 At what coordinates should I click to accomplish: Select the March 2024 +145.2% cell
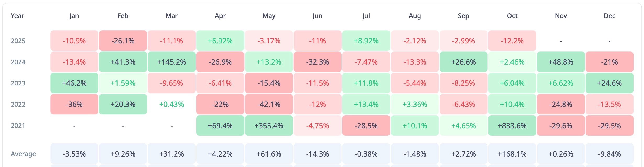click(171, 62)
